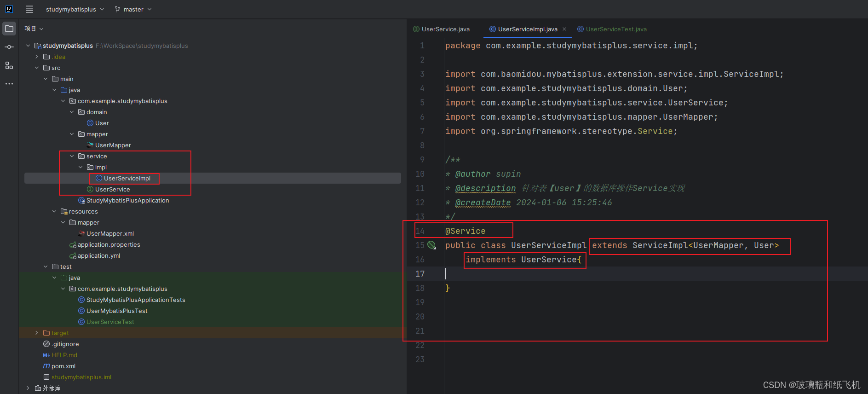Click the UserServiceImpl class icon in tree

[99, 178]
